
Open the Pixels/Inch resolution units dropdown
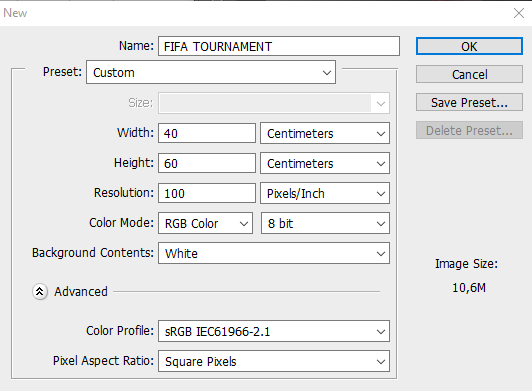click(x=325, y=193)
